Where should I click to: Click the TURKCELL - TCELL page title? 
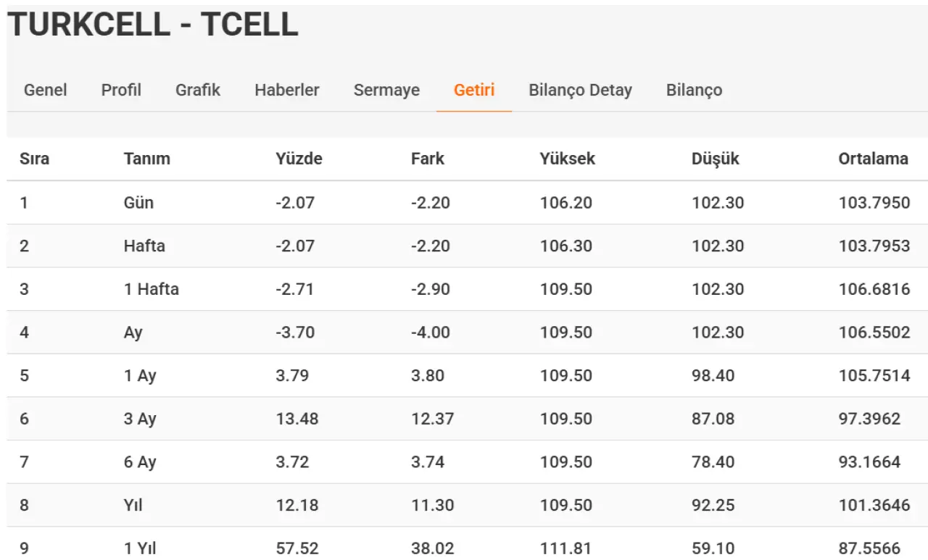[x=153, y=25]
